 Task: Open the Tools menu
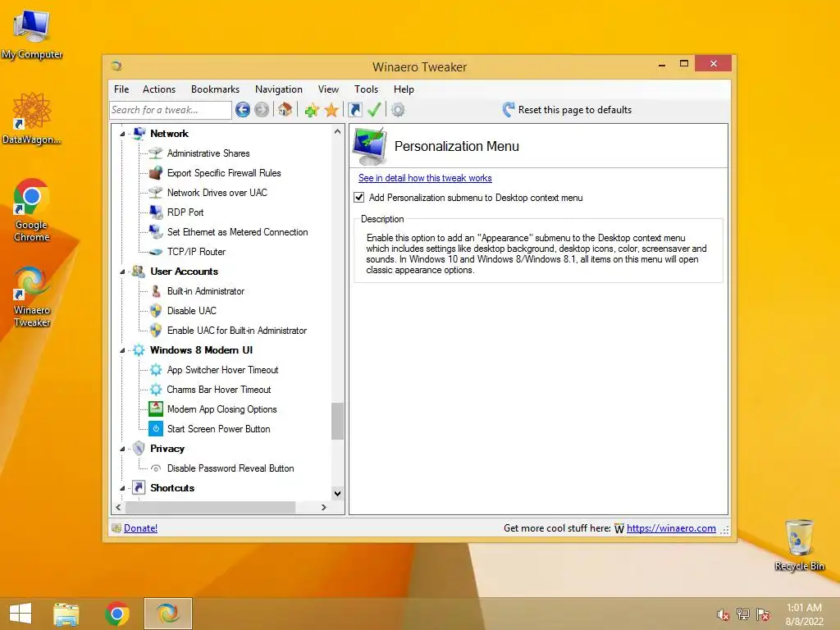point(366,89)
